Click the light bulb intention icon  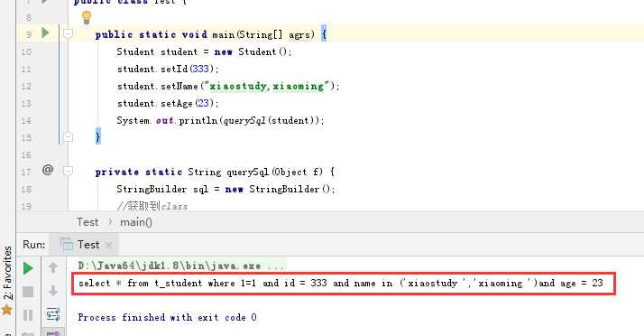87,17
